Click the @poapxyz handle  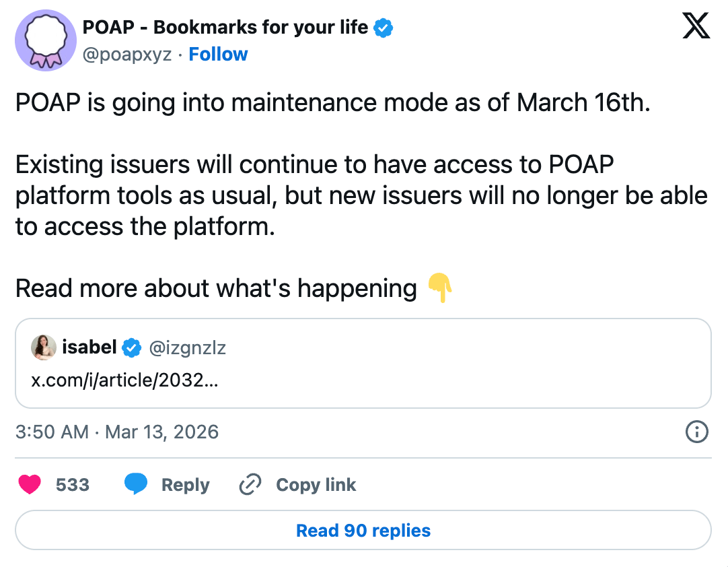126,55
